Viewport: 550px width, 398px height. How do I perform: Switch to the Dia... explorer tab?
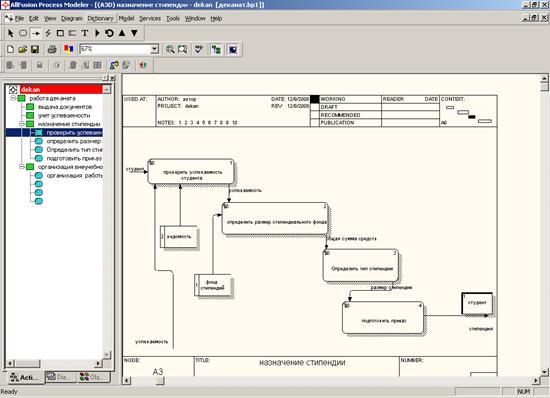60,377
